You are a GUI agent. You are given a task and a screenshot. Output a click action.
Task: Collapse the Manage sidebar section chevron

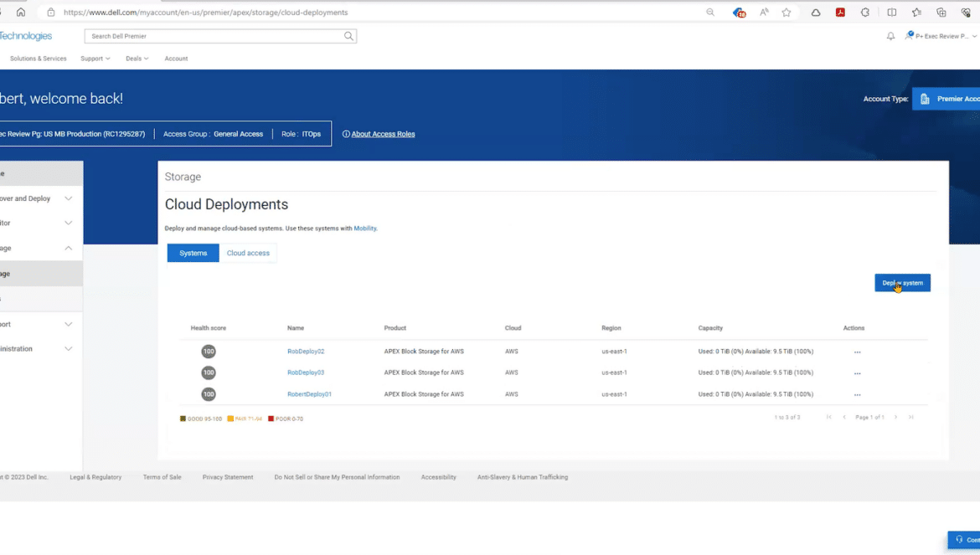[x=68, y=248]
